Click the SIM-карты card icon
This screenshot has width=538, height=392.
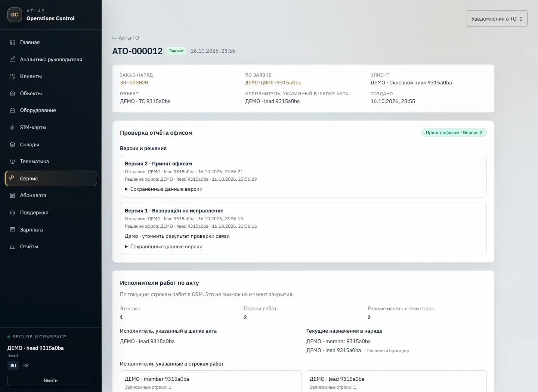(12, 127)
